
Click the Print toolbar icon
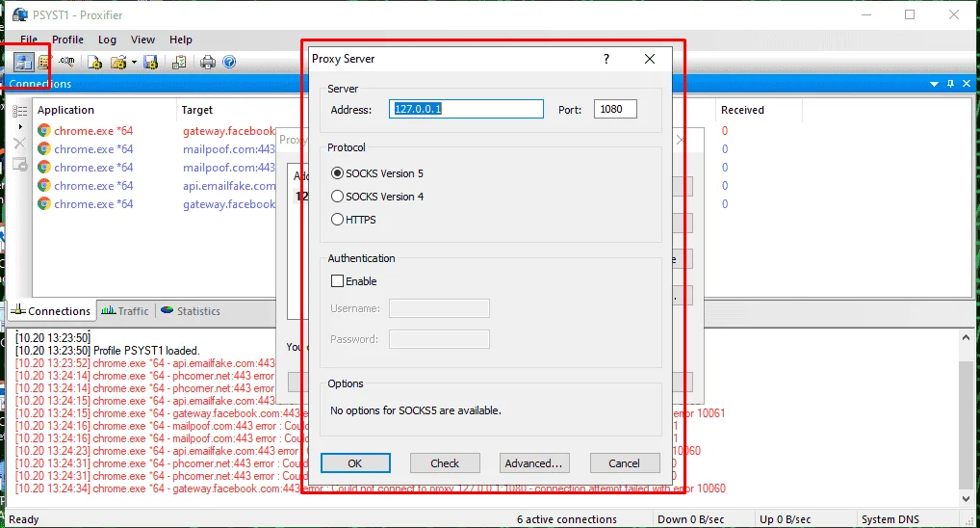point(208,62)
